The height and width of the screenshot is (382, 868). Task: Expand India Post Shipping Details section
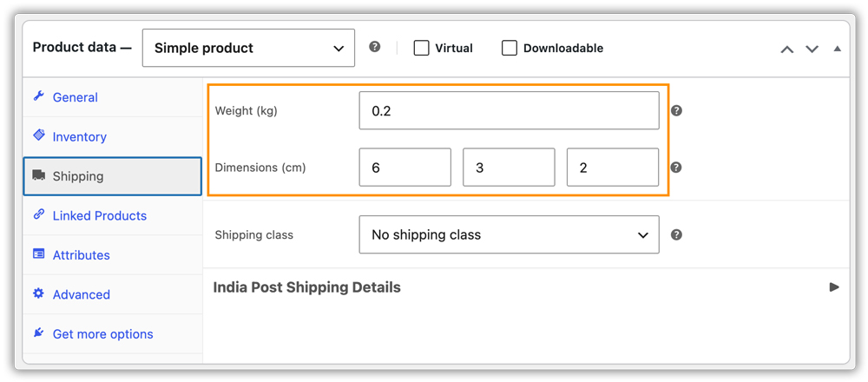[x=834, y=287]
